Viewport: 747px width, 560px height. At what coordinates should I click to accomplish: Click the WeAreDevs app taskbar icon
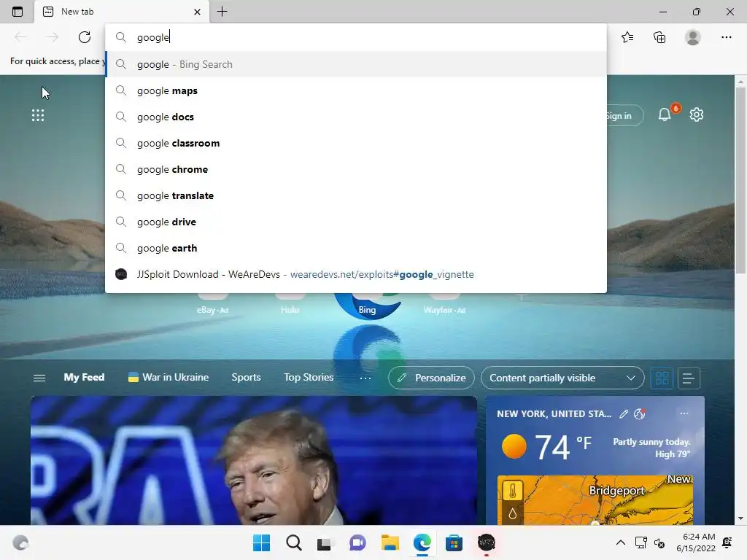(x=487, y=542)
